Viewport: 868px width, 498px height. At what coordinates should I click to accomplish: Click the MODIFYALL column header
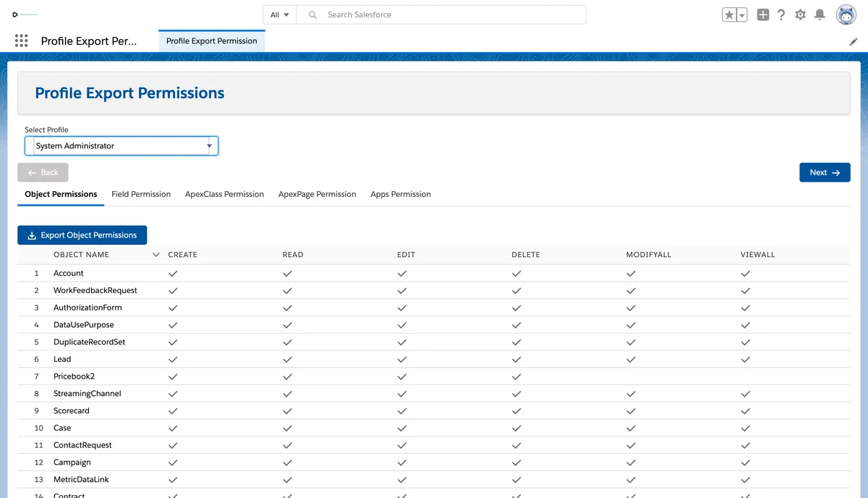[649, 255]
